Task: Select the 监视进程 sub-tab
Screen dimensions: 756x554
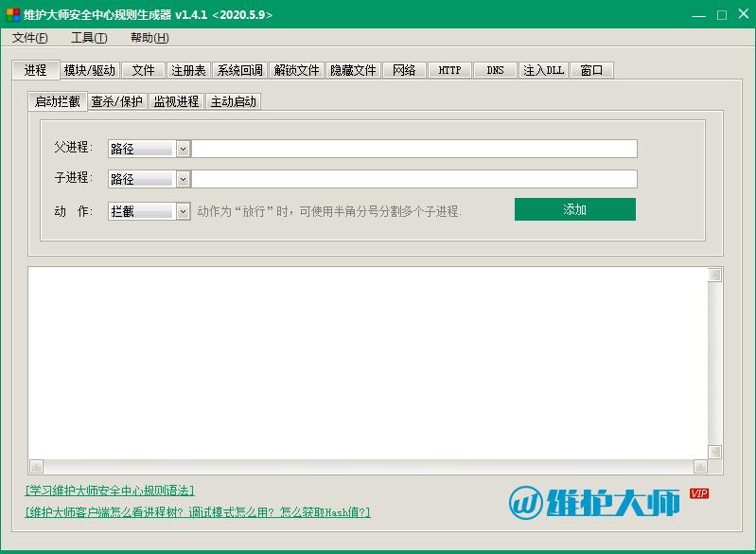Action: (177, 101)
